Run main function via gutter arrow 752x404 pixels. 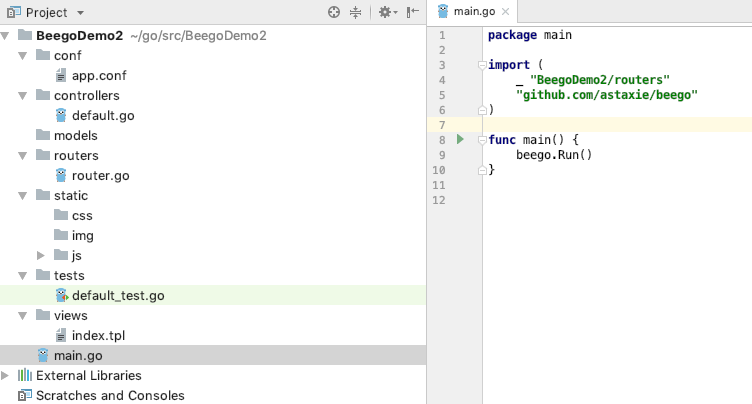460,140
